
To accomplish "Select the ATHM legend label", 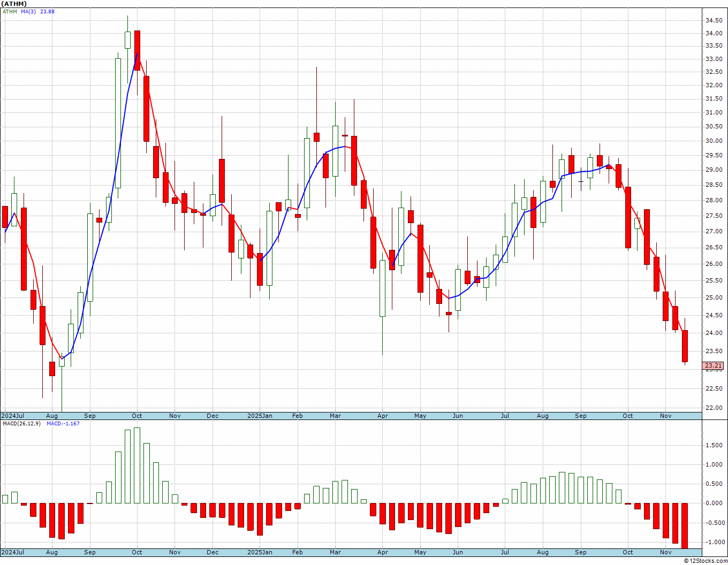I will 10,12.
